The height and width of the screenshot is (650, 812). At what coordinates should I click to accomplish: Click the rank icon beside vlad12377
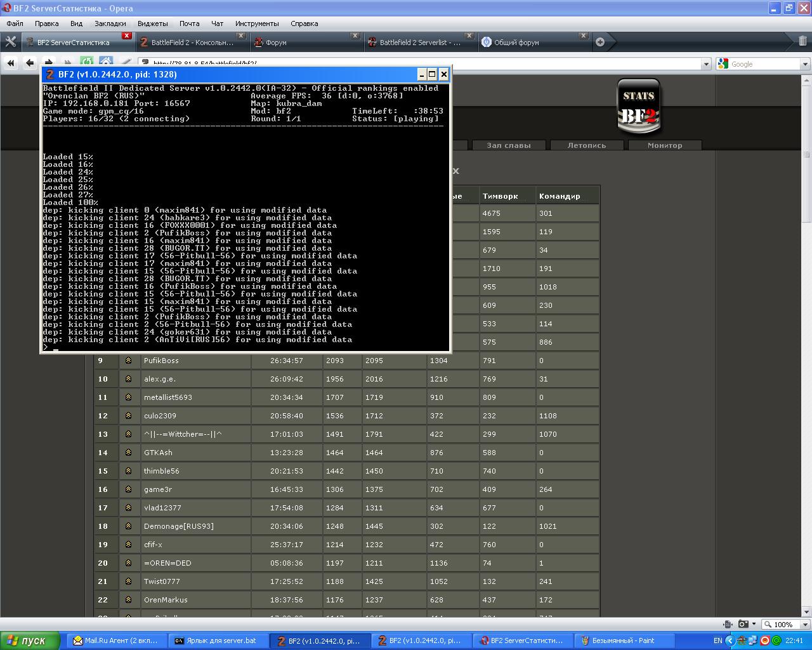pos(128,507)
